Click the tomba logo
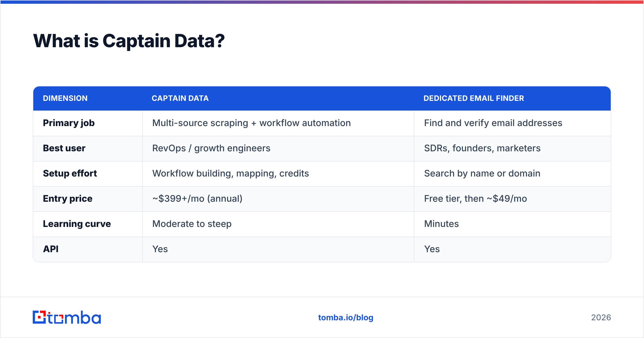644x338 pixels. coord(67,317)
